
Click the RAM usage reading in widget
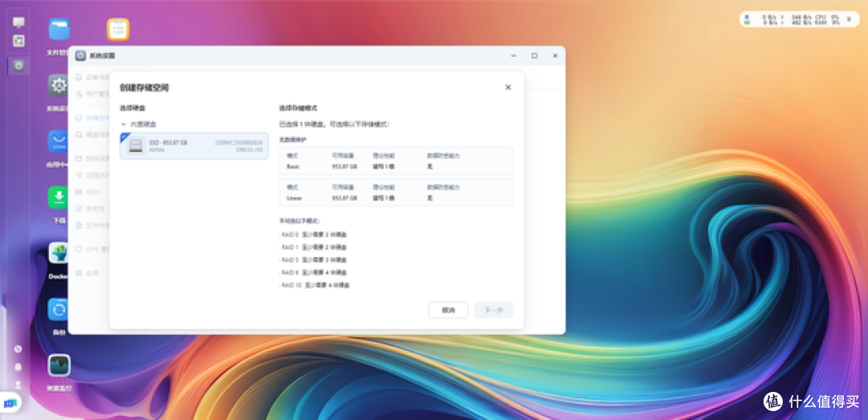click(x=827, y=22)
